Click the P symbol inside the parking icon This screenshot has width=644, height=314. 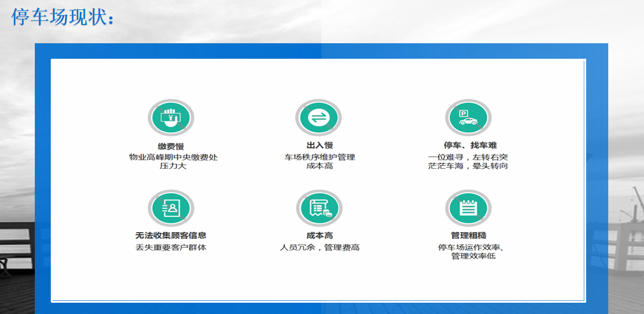pos(462,113)
